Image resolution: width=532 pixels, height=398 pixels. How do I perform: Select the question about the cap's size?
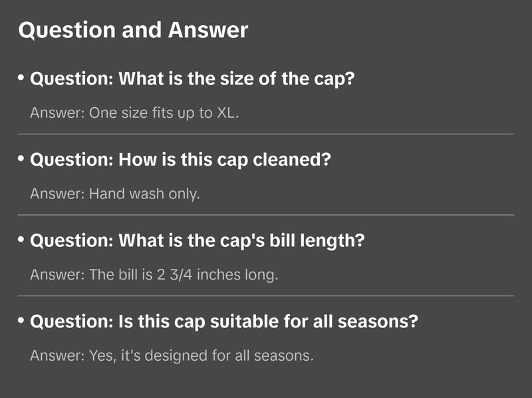click(193, 79)
